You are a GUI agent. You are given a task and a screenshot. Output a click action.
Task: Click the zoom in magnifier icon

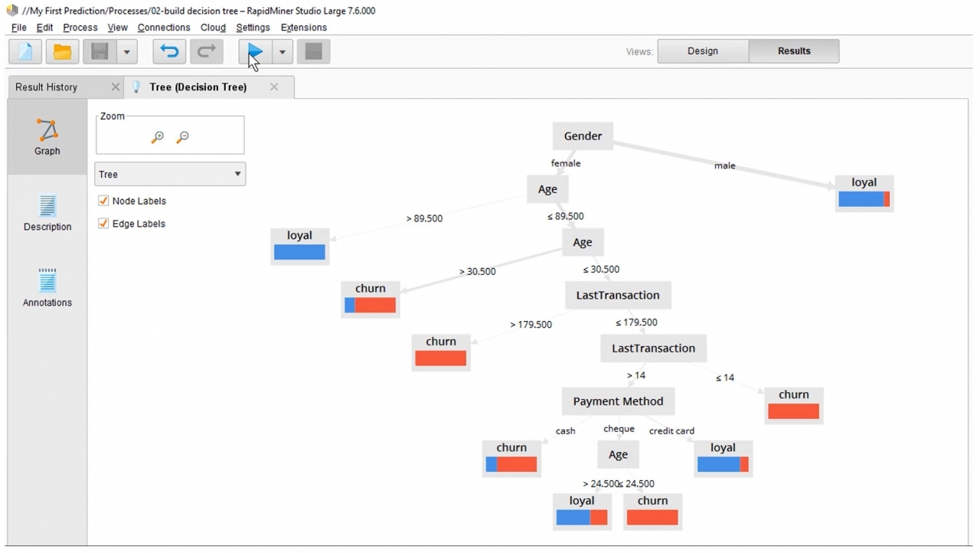tap(158, 137)
